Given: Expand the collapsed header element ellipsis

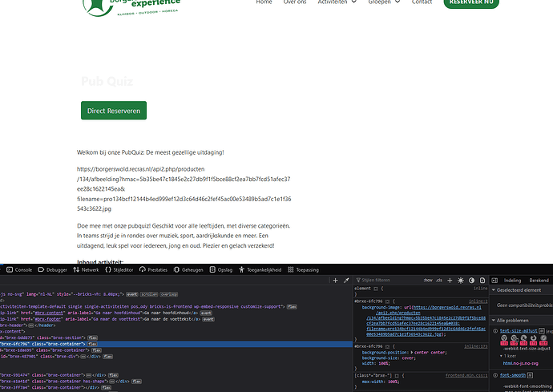Looking at the screenshot, I should tap(31, 325).
